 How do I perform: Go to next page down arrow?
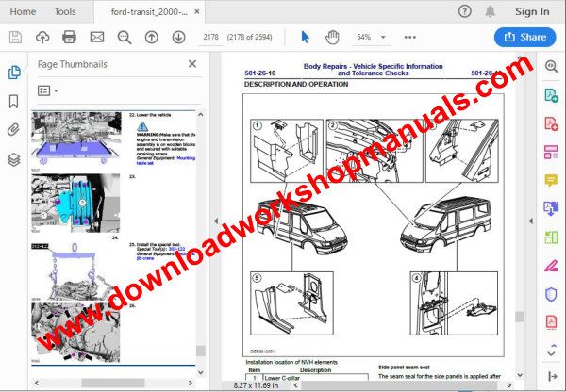178,37
